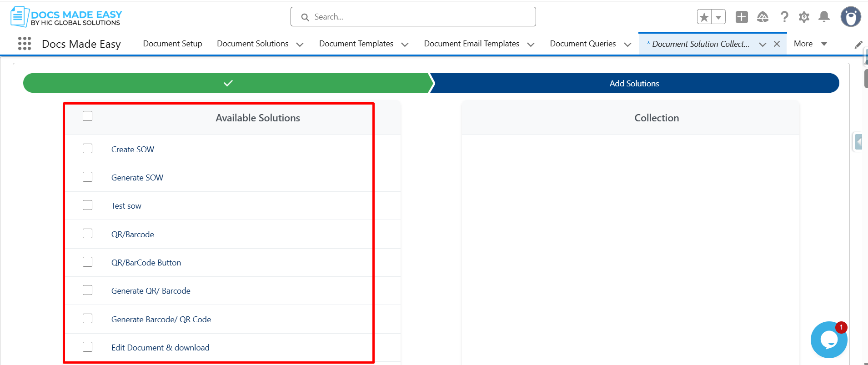Image resolution: width=868 pixels, height=365 pixels.
Task: Click the Trailhead guidance center icon
Action: click(x=763, y=17)
